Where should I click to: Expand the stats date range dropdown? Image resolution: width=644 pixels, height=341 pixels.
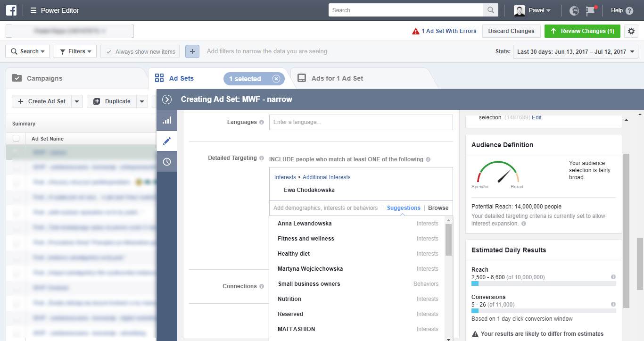click(x=575, y=52)
